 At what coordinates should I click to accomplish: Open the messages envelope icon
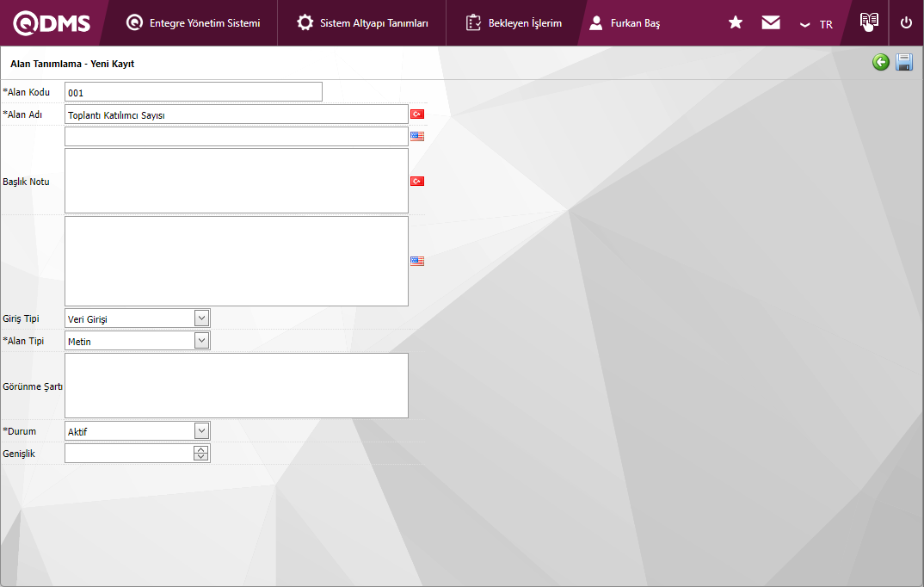point(771,22)
